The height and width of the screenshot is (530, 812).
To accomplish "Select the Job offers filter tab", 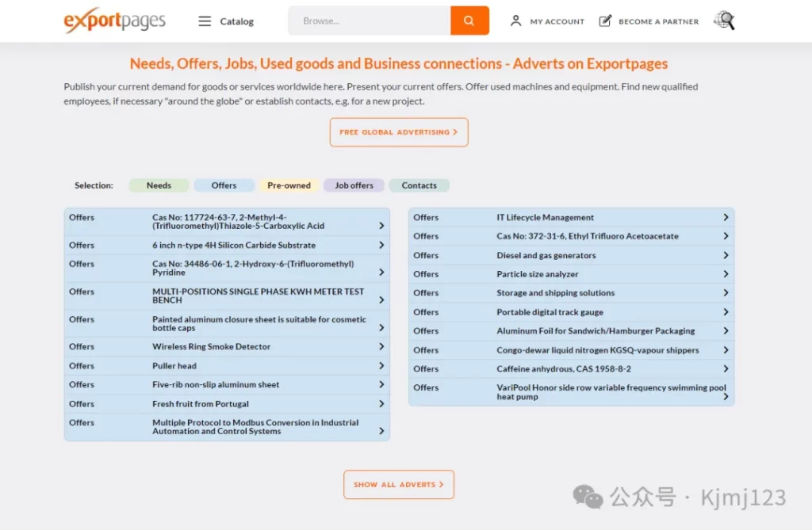I will pyautogui.click(x=354, y=185).
